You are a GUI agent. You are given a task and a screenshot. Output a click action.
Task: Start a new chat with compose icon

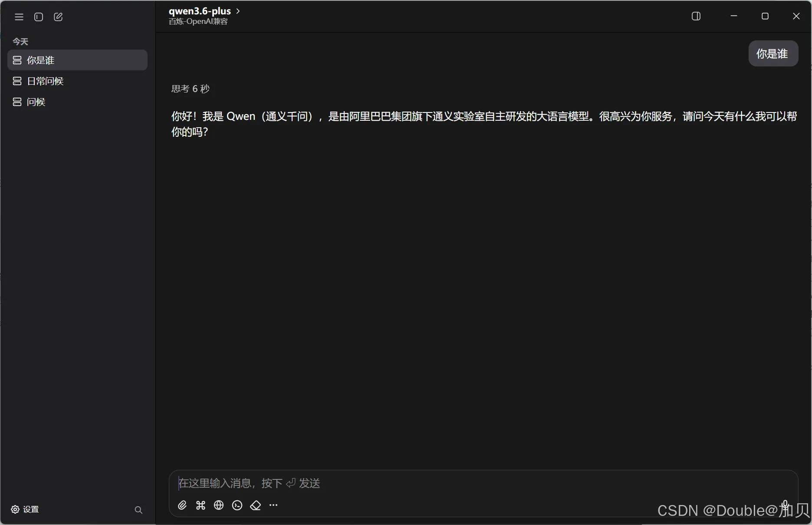(x=58, y=17)
